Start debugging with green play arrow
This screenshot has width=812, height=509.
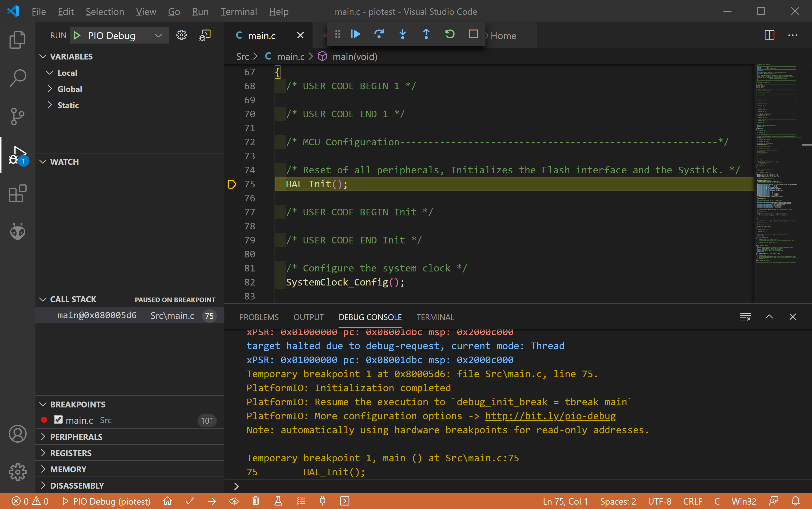(x=77, y=35)
